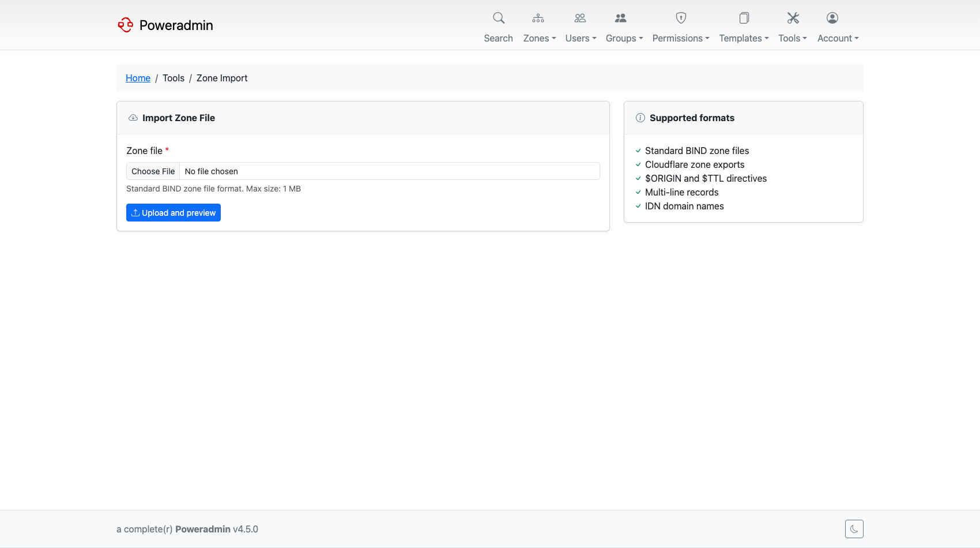
Task: Click the Groups people icon
Action: (x=620, y=18)
